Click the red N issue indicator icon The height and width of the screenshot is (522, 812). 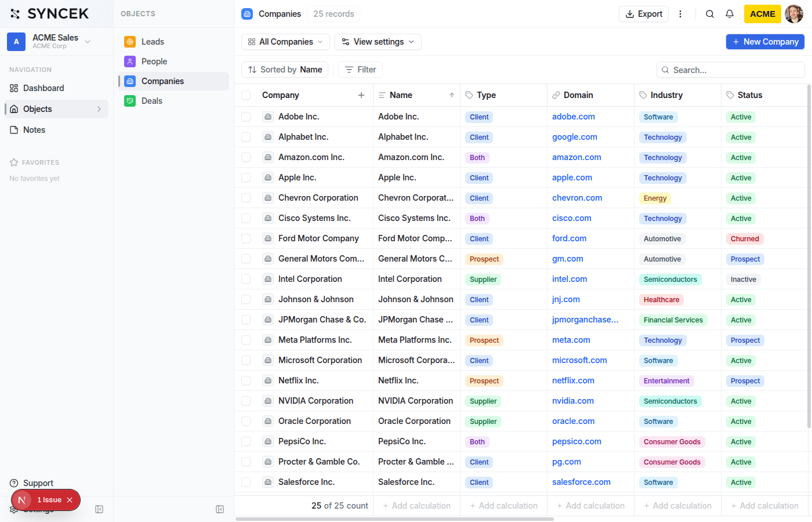click(22, 500)
